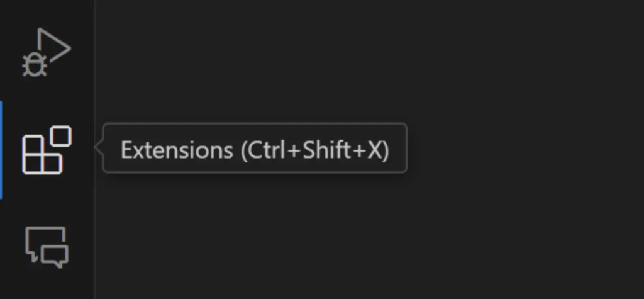Toggle the Extensions sidebar view

point(46,150)
